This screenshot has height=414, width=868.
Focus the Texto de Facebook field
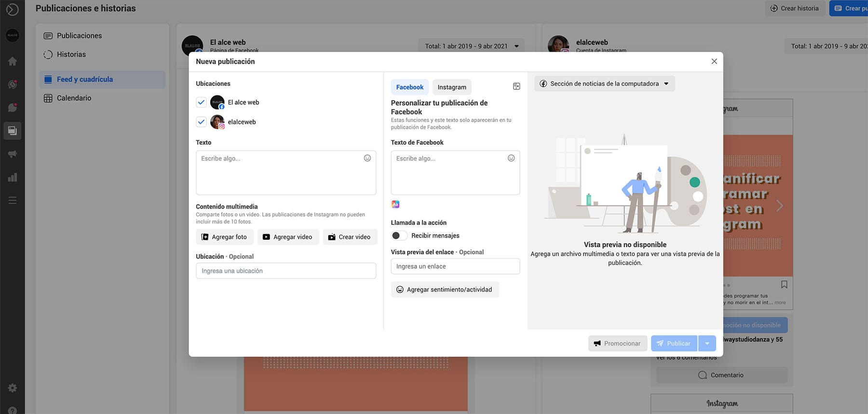tap(455, 173)
